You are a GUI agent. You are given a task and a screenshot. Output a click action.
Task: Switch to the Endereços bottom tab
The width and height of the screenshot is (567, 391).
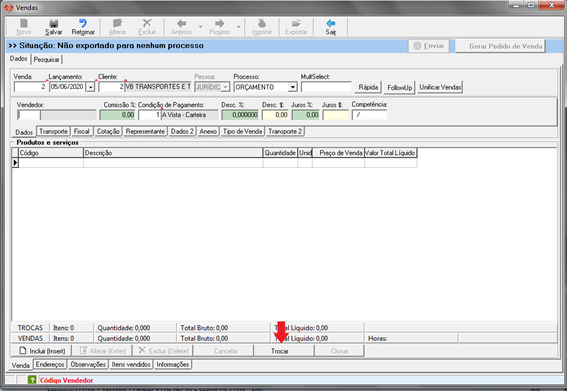tap(50, 364)
